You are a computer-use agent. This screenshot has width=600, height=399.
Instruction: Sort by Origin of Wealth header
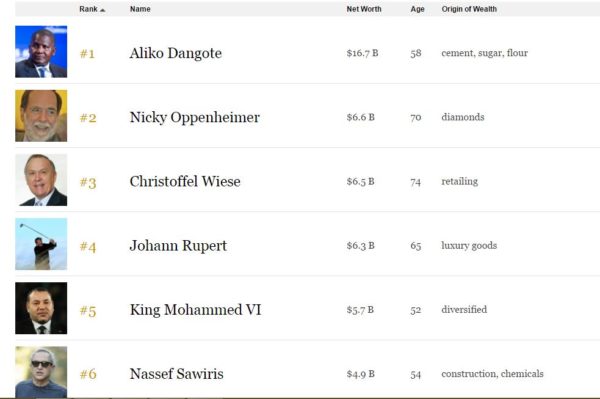[x=469, y=9]
